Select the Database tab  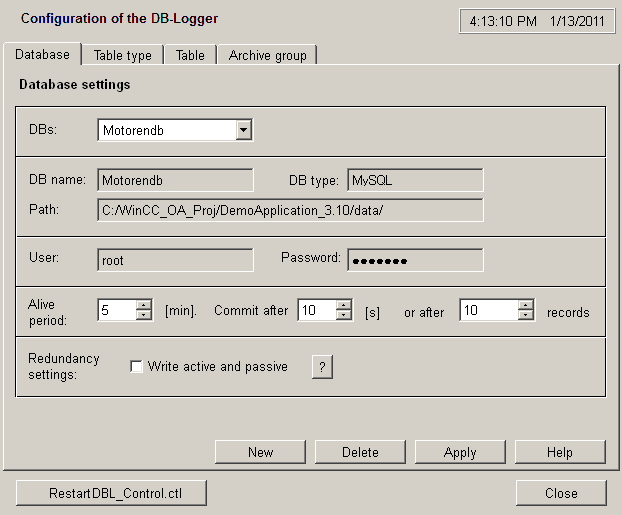pyautogui.click(x=43, y=55)
